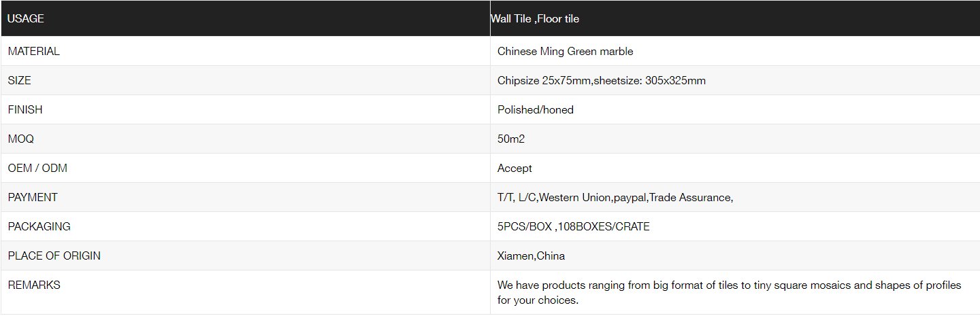This screenshot has height=316, width=980.
Task: Click the payment methods text starting with T/T
Action: tap(615, 197)
